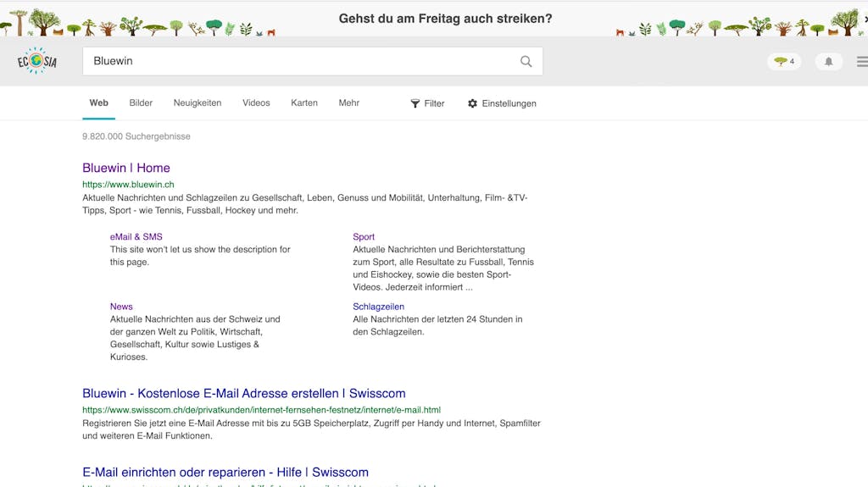Open the Sport sitelink
Image resolution: width=868 pixels, height=487 pixels.
(x=364, y=236)
